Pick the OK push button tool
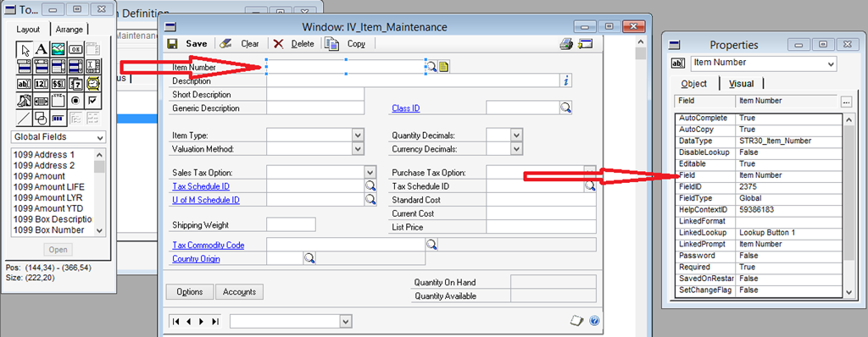 coord(75,50)
